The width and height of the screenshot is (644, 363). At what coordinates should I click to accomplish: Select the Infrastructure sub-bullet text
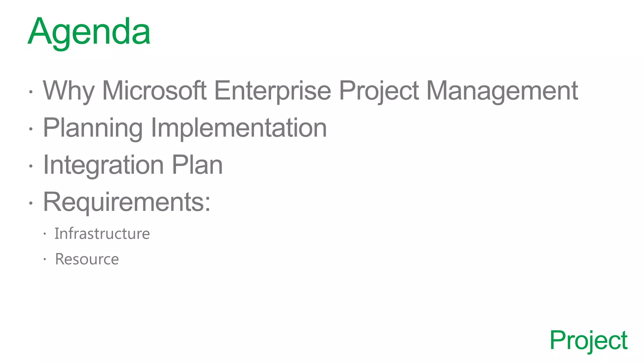pyautogui.click(x=102, y=234)
